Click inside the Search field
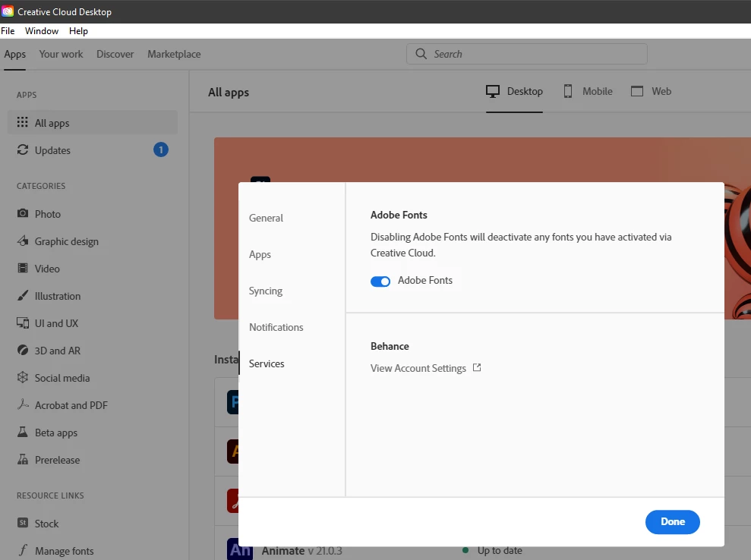Viewport: 751px width, 560px height. [x=527, y=54]
